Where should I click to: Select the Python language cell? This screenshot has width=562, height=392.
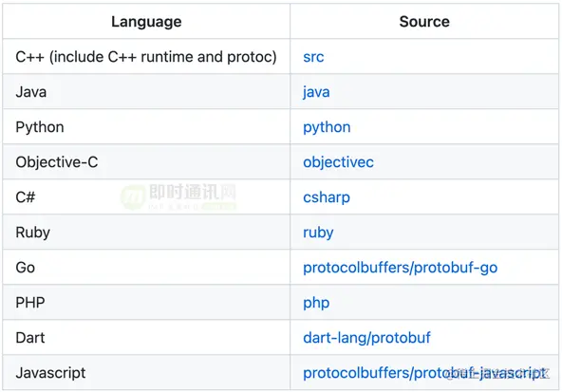pyautogui.click(x=146, y=127)
